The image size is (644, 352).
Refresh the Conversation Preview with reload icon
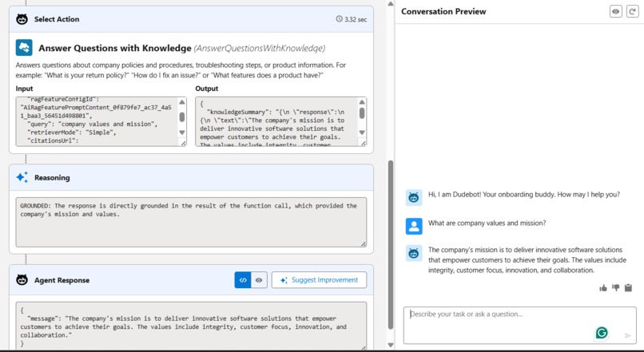632,11
